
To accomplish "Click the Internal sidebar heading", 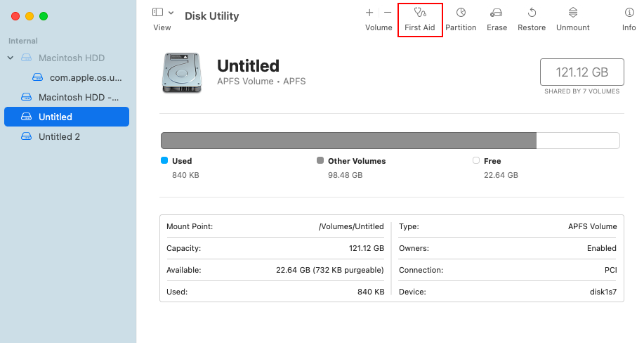I will click(23, 41).
